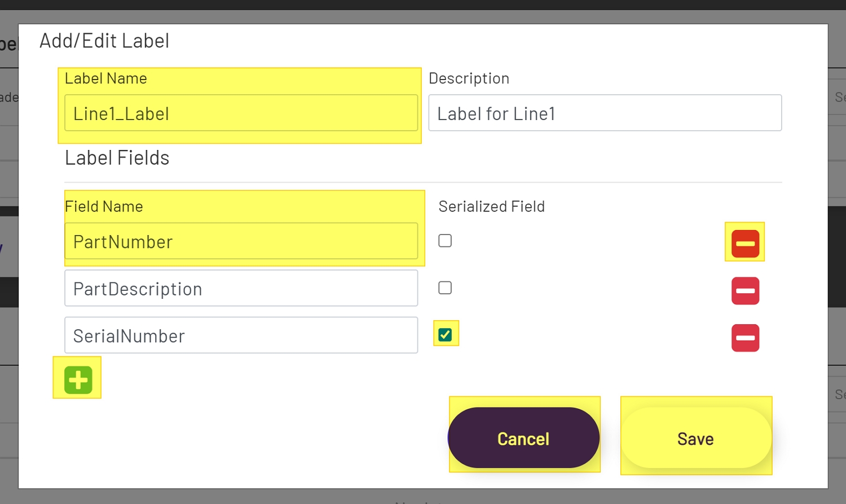Click the Label Fields section heading
Screen dimensions: 846x504
pos(117,158)
